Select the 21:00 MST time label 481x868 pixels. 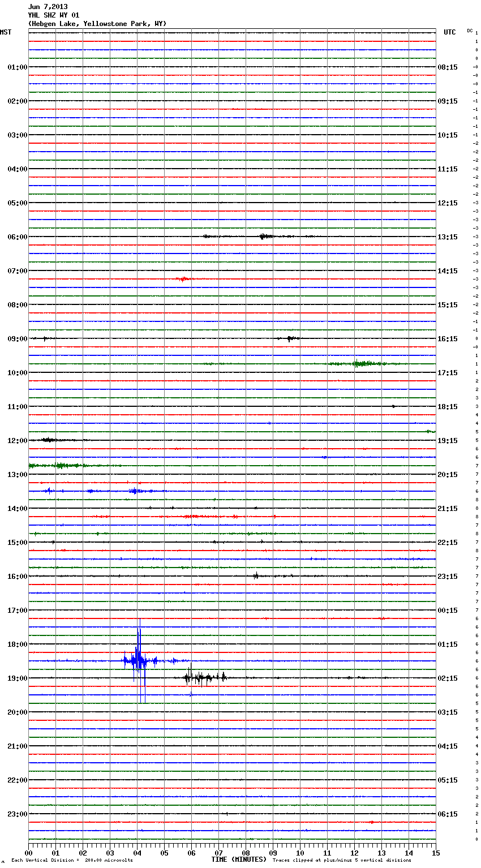click(x=18, y=746)
